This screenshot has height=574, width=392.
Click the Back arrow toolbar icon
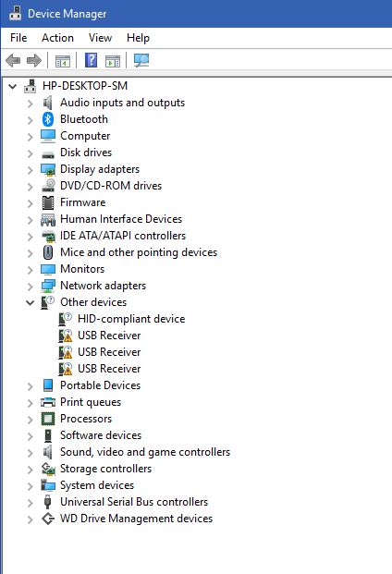click(13, 60)
